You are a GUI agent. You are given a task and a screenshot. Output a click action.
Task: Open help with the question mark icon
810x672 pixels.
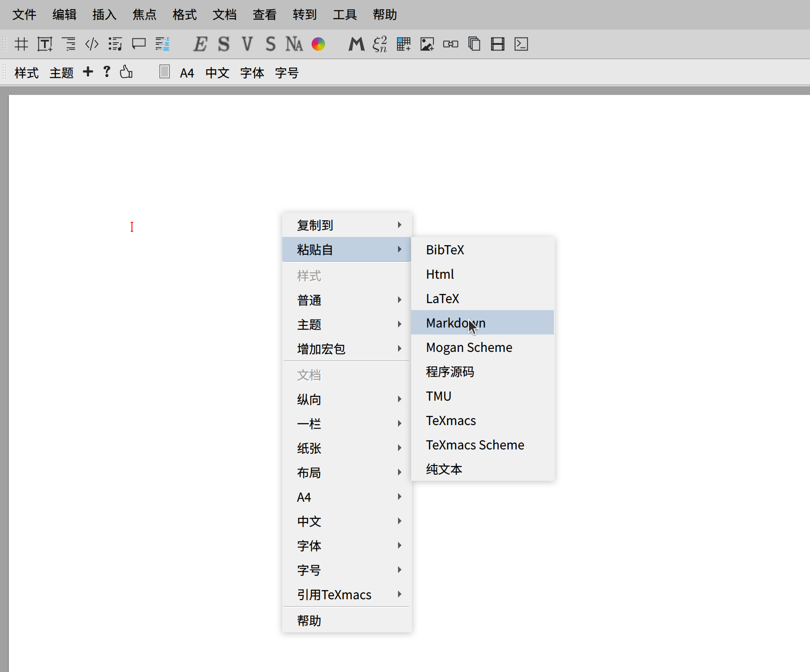107,72
